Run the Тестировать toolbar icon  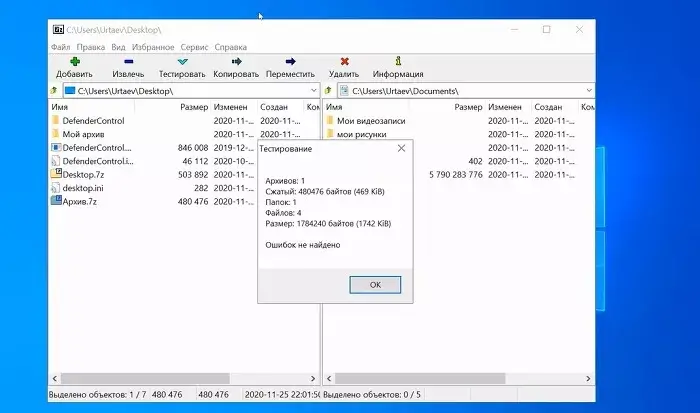182,61
